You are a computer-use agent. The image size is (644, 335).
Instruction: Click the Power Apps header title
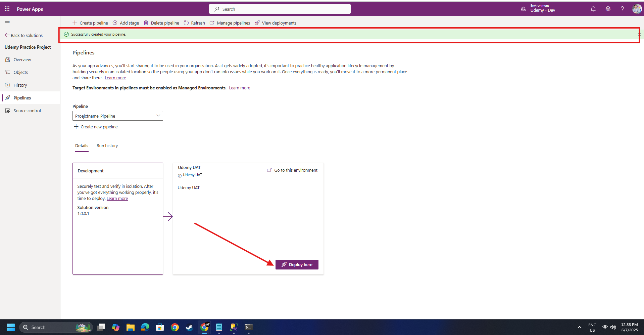pos(30,9)
